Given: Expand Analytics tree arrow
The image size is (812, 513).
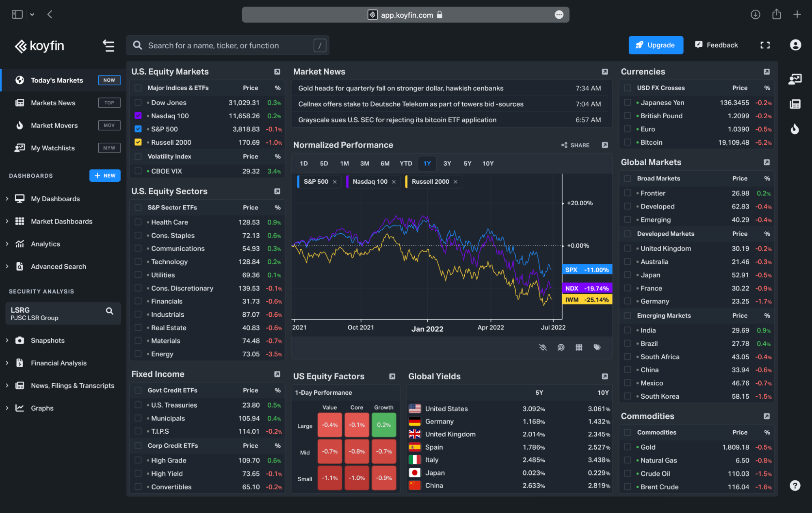Looking at the screenshot, I should coord(7,244).
